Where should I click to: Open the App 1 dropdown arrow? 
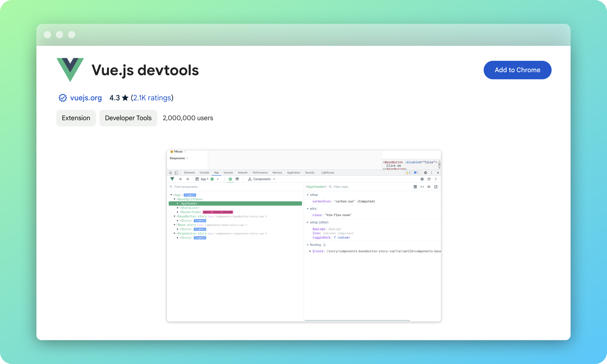point(218,179)
